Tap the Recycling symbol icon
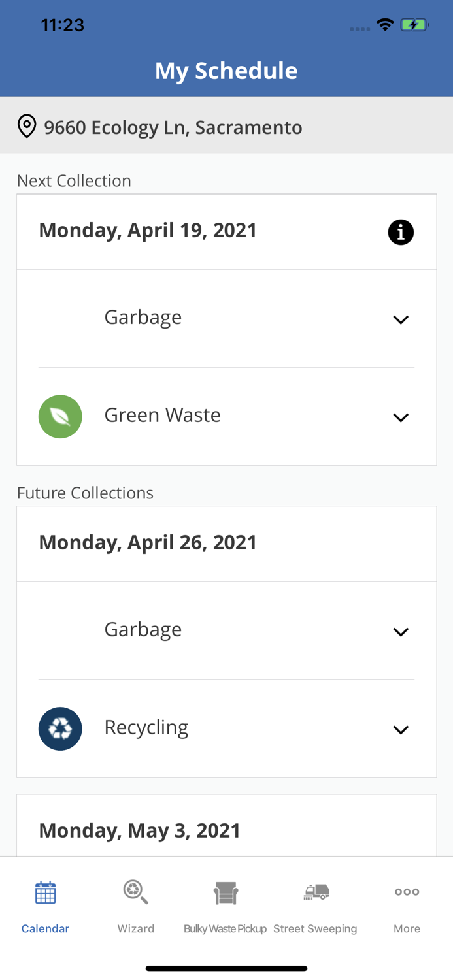This screenshot has height=980, width=453. click(60, 727)
